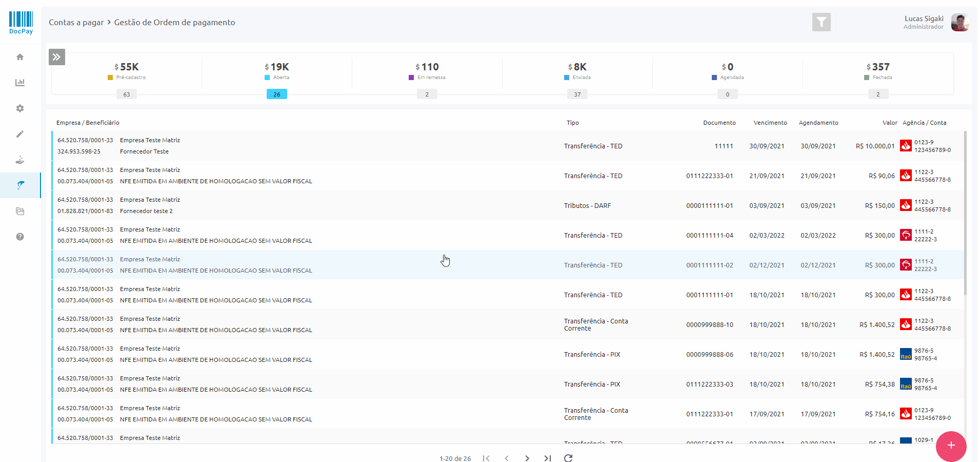The width and height of the screenshot is (980, 462).
Task: Click the Contas a pagar breadcrumb
Action: click(x=76, y=23)
